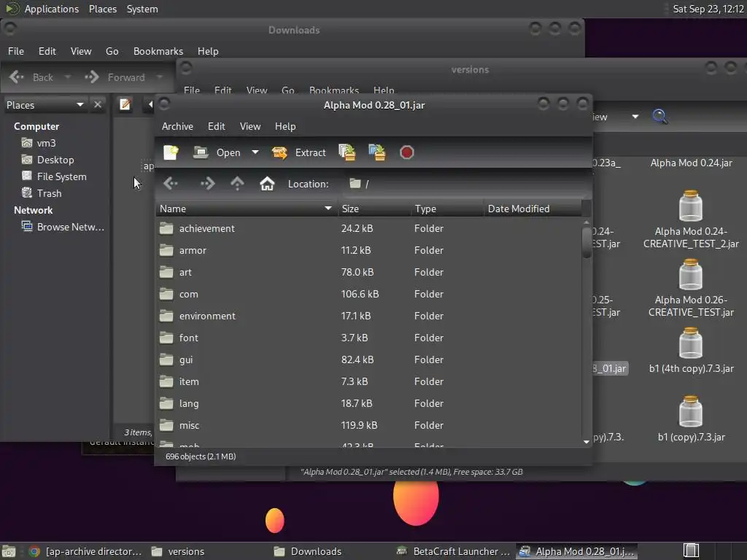
Task: Select the art folder row
Action: (x=368, y=273)
